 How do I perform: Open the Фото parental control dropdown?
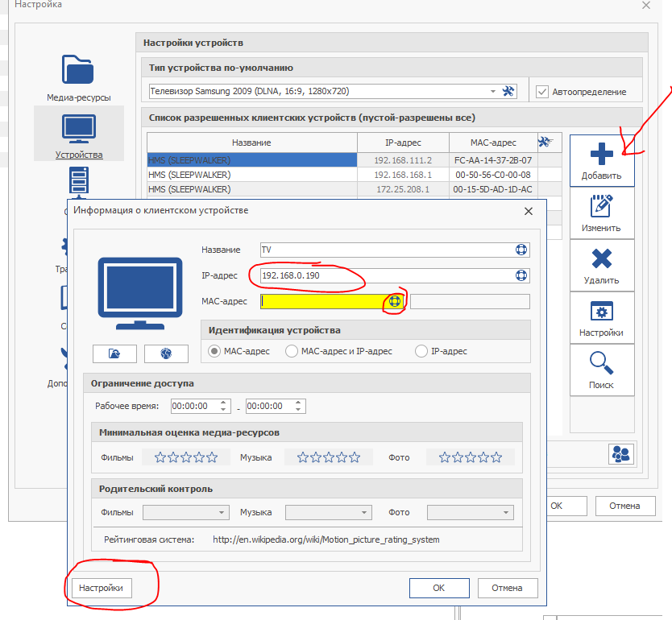(471, 512)
